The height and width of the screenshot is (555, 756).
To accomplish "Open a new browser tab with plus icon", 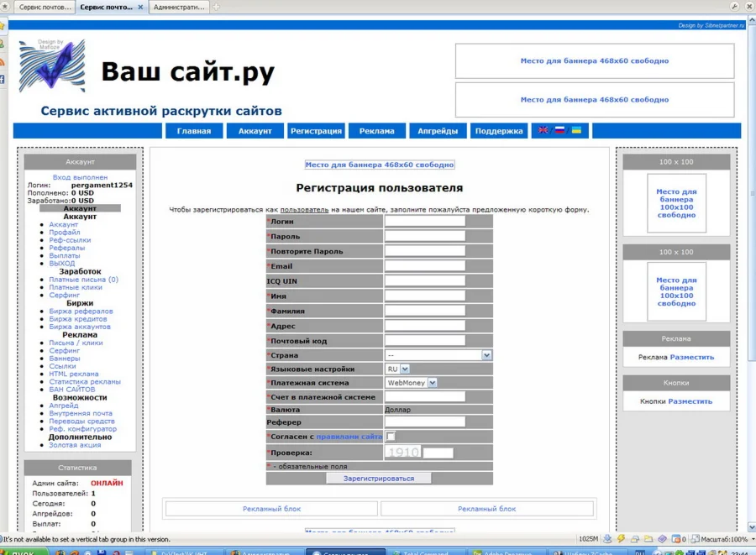I will point(217,7).
